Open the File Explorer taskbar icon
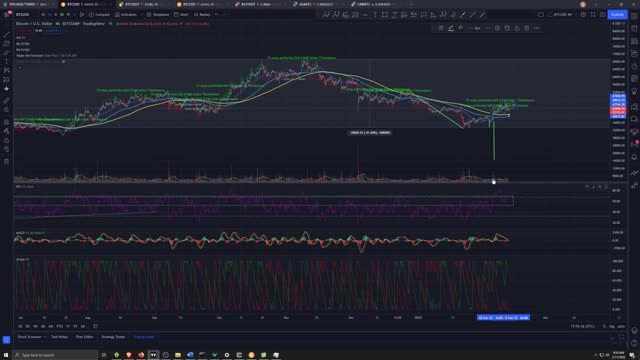Screen dimensions: 640x360 pos(178,355)
